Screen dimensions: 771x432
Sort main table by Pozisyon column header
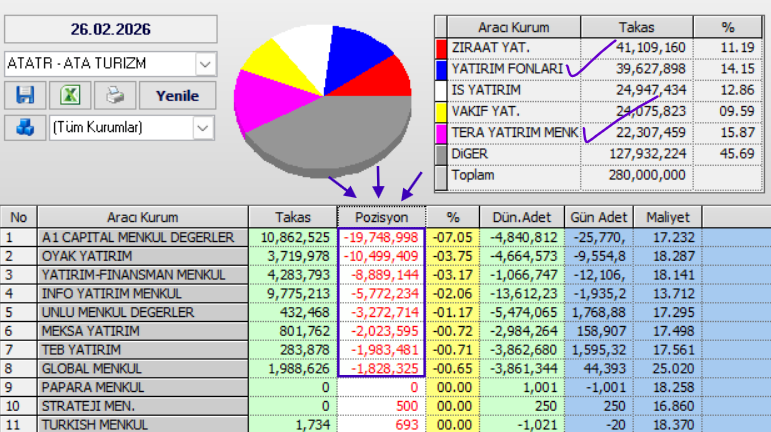pos(382,217)
